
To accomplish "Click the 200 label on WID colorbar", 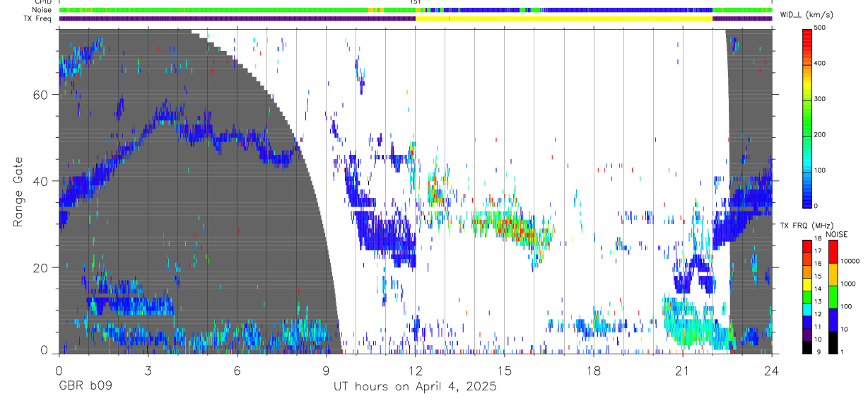I will [820, 134].
